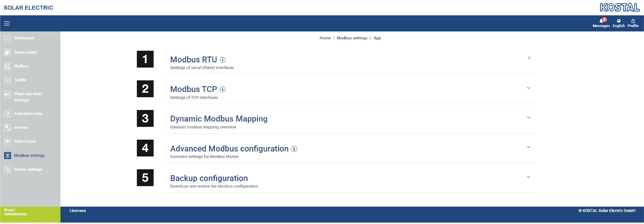Show info icon next to Modbus TCP
Image resolution: width=644 pixels, height=224 pixels.
[222, 89]
